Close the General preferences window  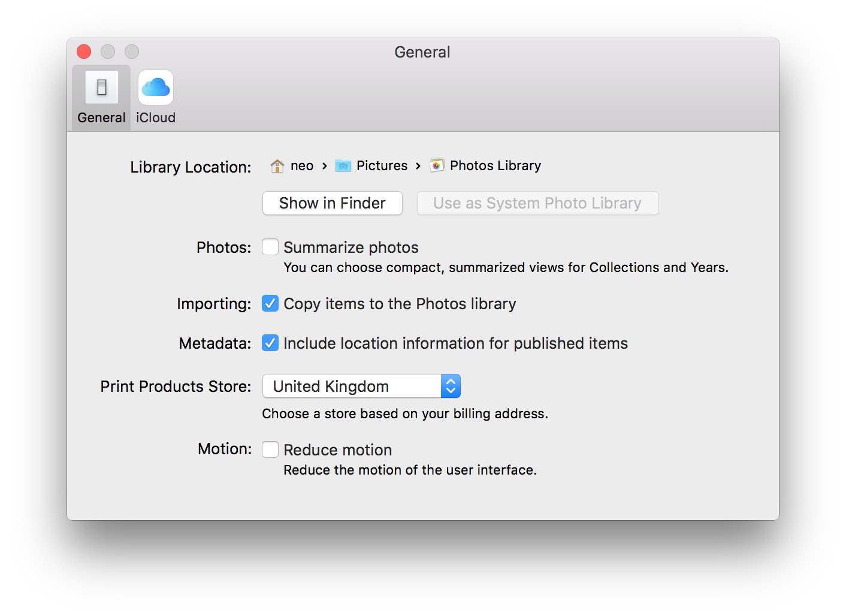pos(84,52)
